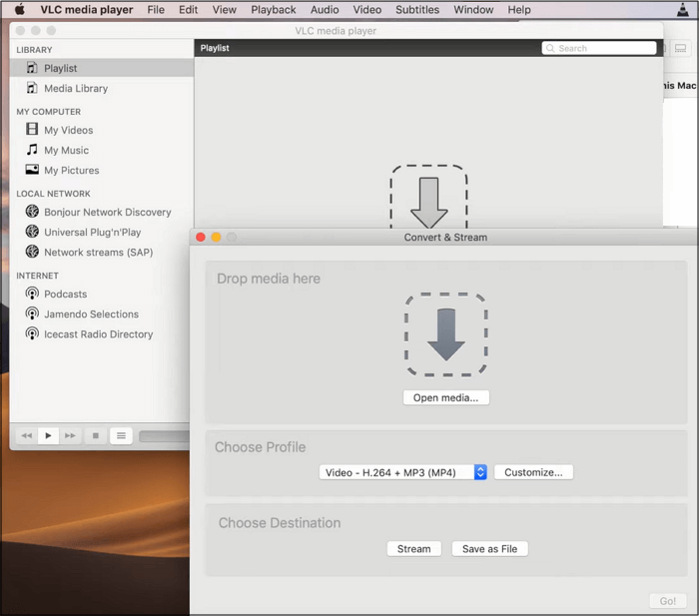Click the Playlist icon in sidebar
The height and width of the screenshot is (616, 699).
(32, 68)
